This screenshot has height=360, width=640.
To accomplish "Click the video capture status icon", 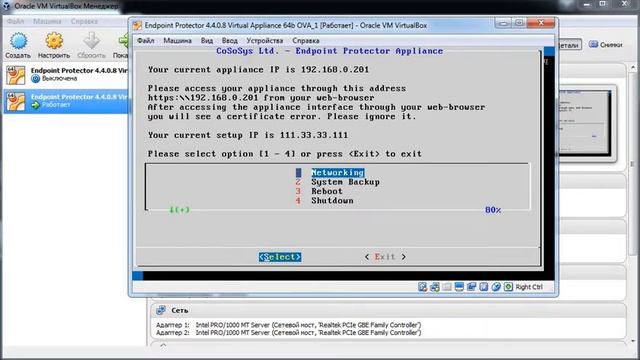I will coord(484,287).
